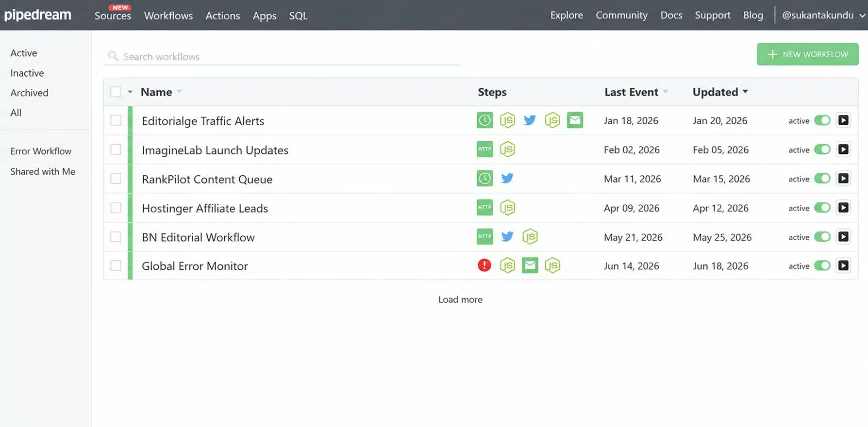868x427 pixels.
Task: Tick the select-all checkbox in table header
Action: tap(116, 92)
